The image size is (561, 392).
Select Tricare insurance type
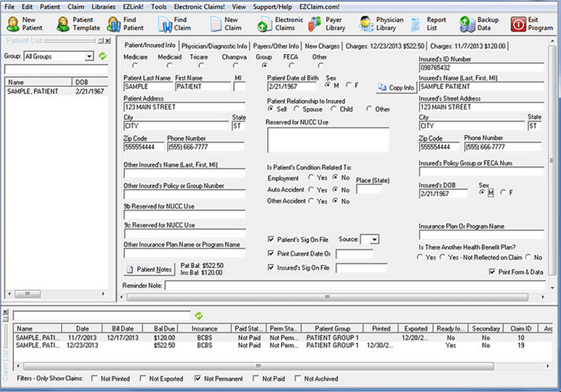click(201, 65)
